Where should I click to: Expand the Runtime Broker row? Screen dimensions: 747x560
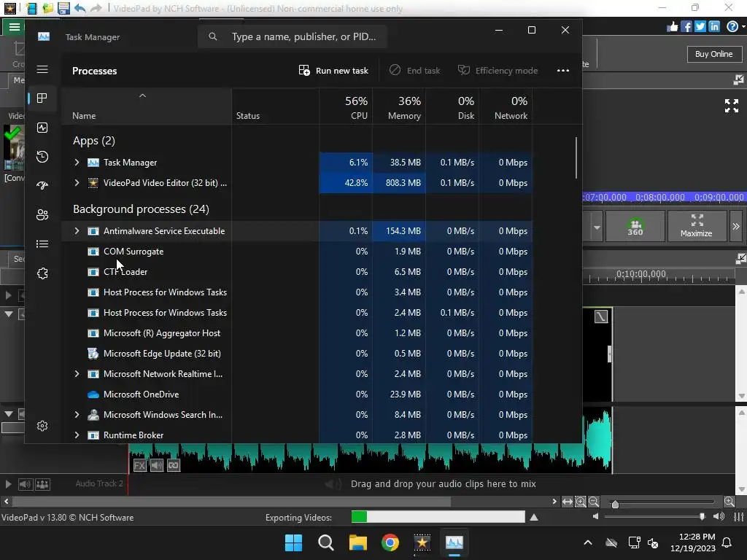coord(77,435)
